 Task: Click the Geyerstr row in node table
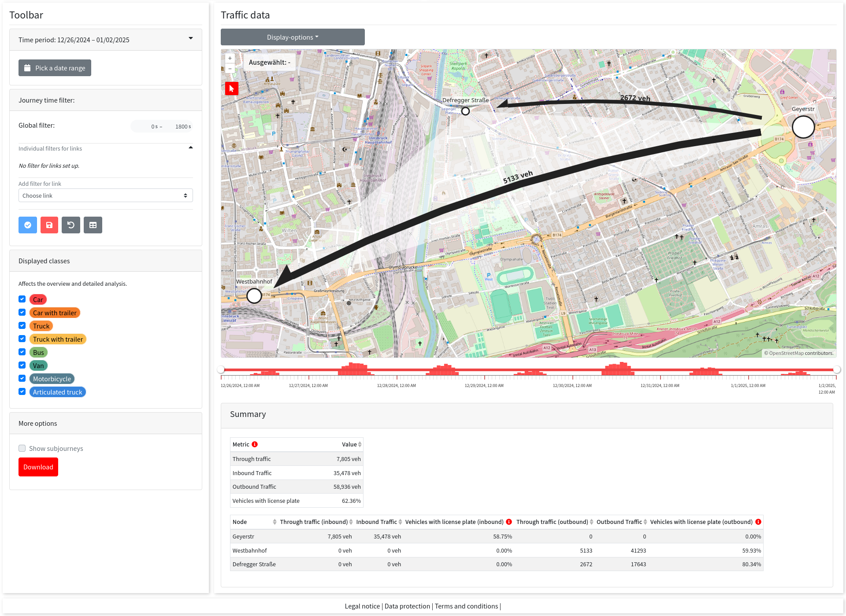click(x=497, y=536)
